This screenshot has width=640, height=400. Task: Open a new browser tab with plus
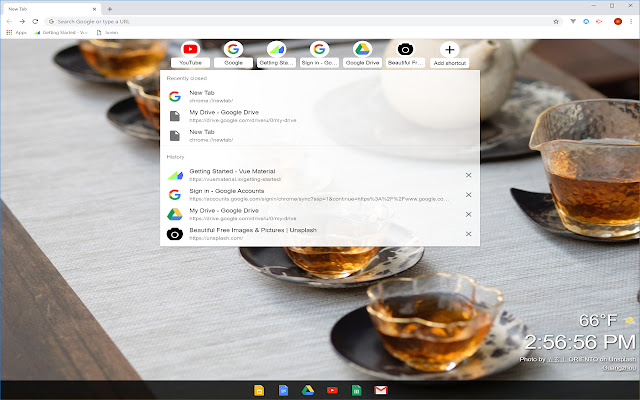coord(109,9)
